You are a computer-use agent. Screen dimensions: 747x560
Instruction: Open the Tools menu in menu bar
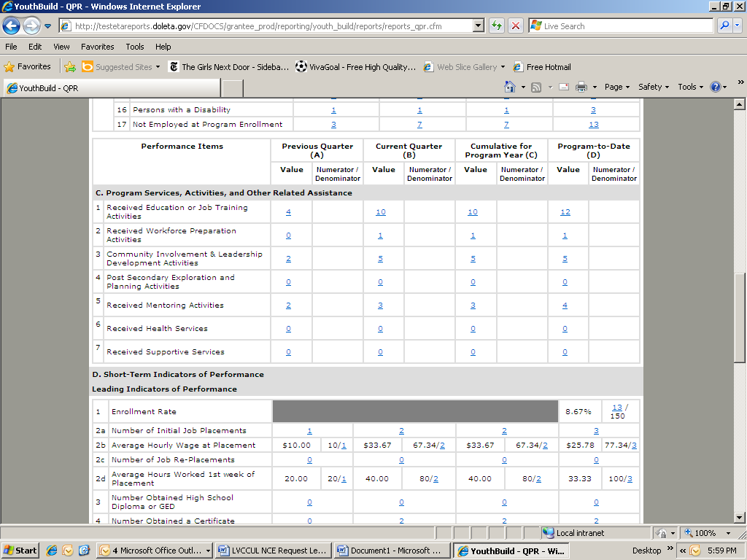coord(135,47)
